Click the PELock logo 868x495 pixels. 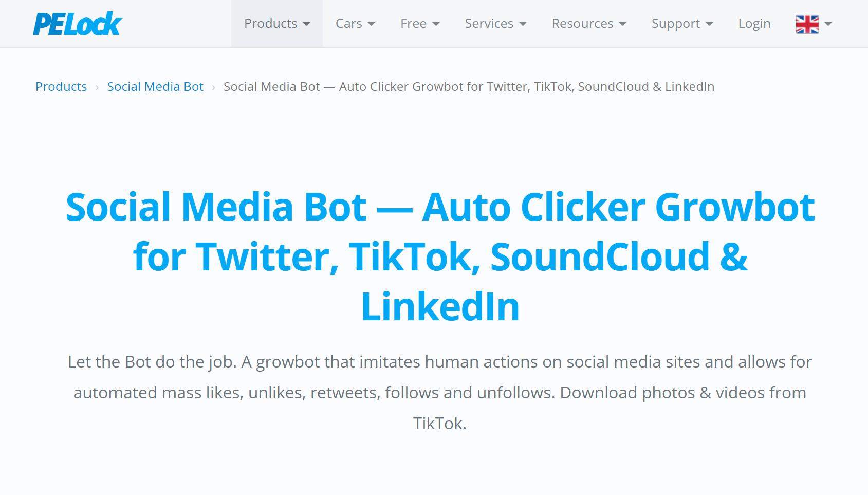77,23
